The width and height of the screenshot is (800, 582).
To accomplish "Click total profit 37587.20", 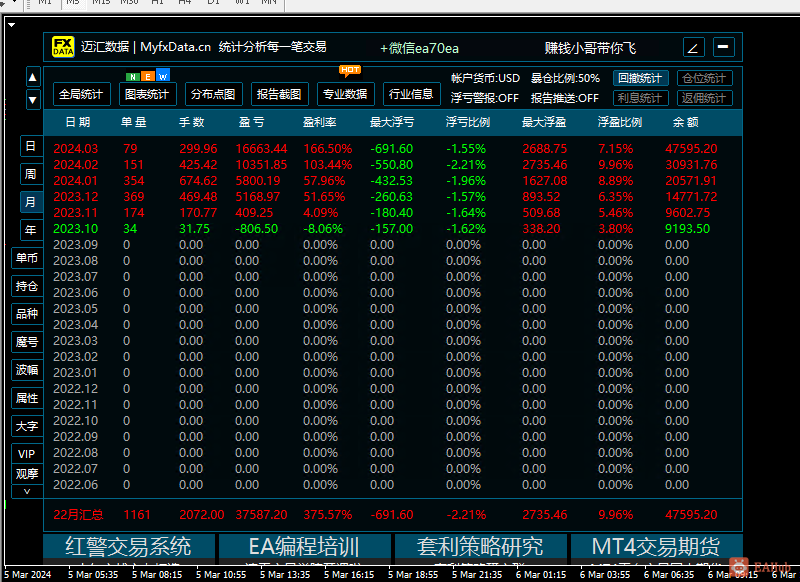I will 261,515.
